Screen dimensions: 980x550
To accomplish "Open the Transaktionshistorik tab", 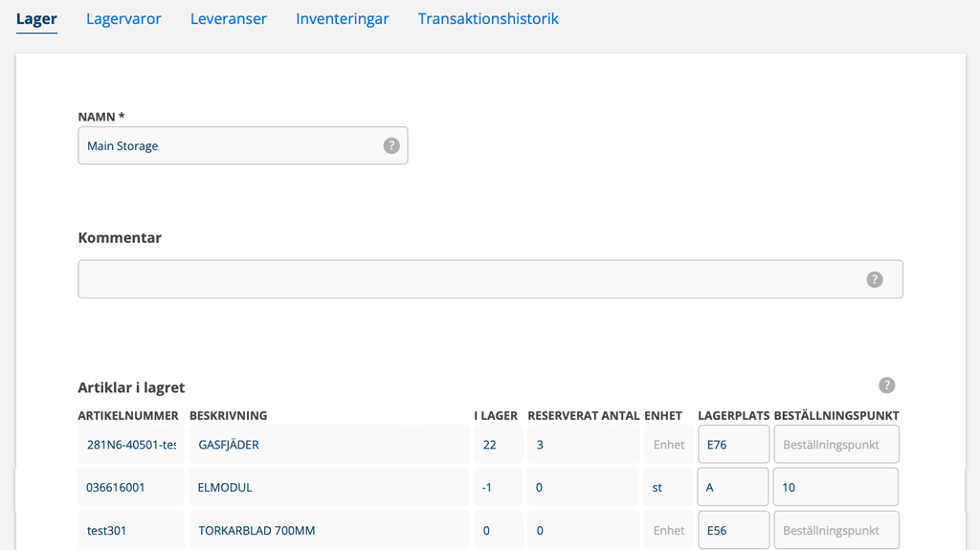I will tap(488, 18).
